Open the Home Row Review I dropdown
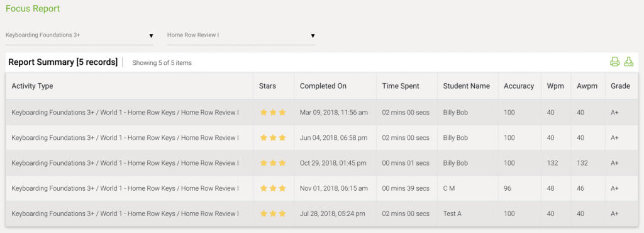 point(241,35)
